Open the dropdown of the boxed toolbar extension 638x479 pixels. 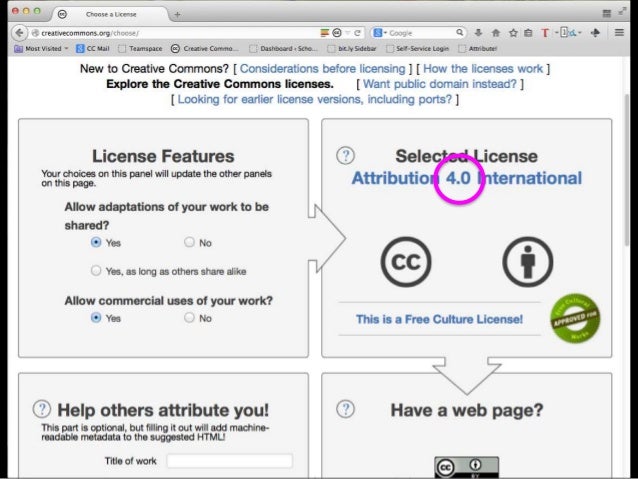[x=580, y=33]
